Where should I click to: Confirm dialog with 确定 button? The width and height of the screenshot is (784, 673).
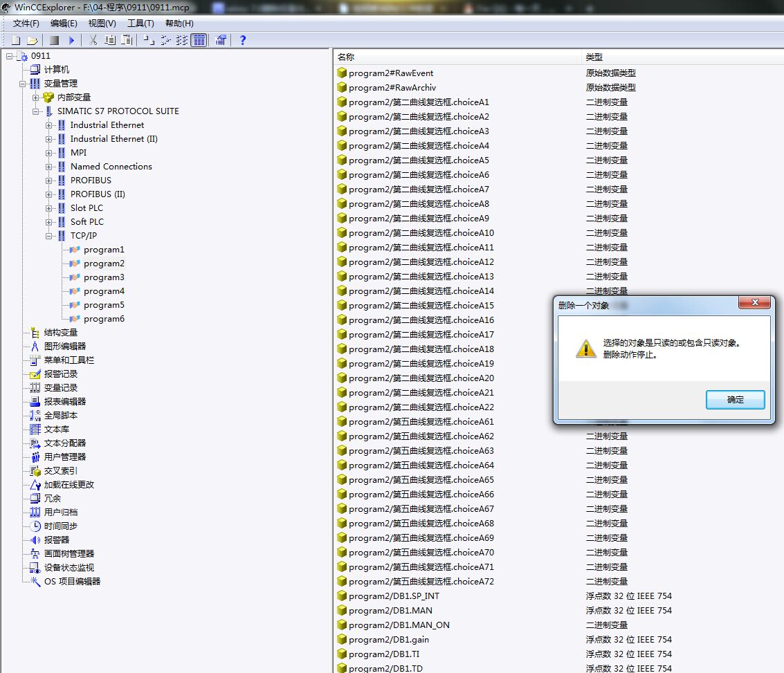pos(735,400)
